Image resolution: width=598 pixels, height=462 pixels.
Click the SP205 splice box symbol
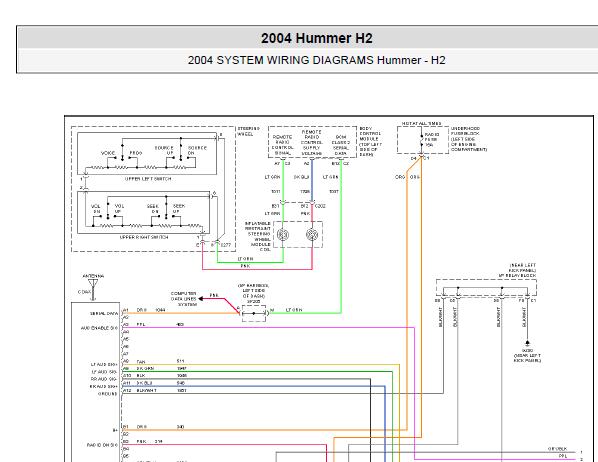click(254, 313)
